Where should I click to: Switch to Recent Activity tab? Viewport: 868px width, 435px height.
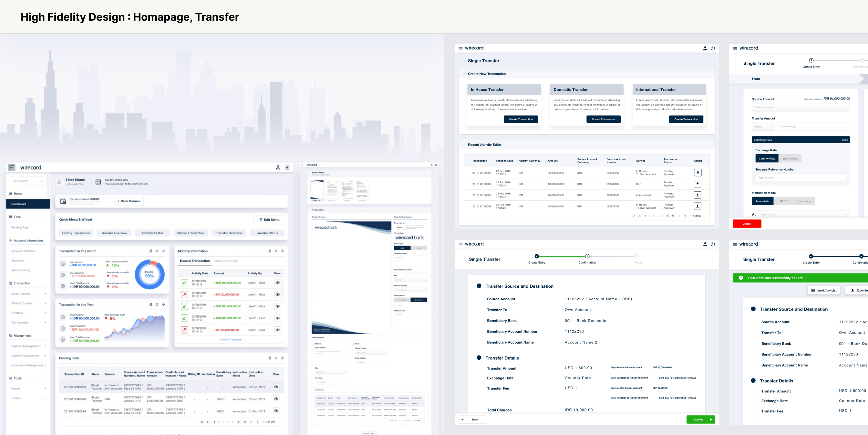click(x=226, y=261)
